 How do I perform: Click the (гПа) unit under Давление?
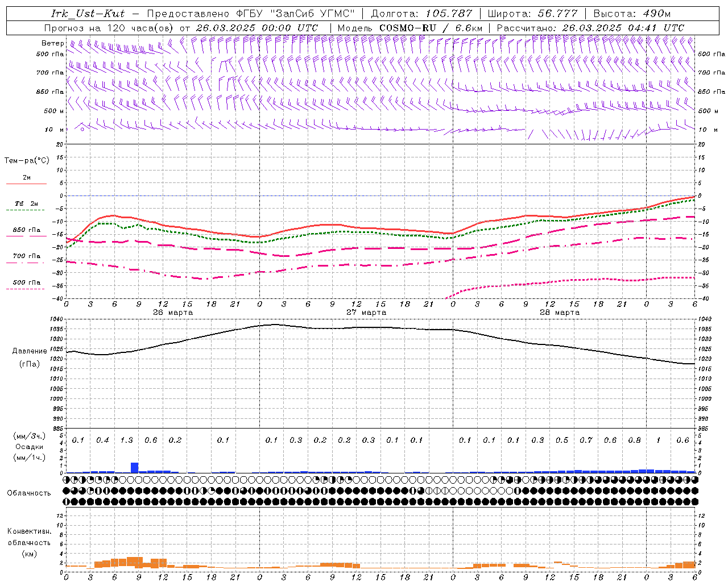pyautogui.click(x=30, y=364)
